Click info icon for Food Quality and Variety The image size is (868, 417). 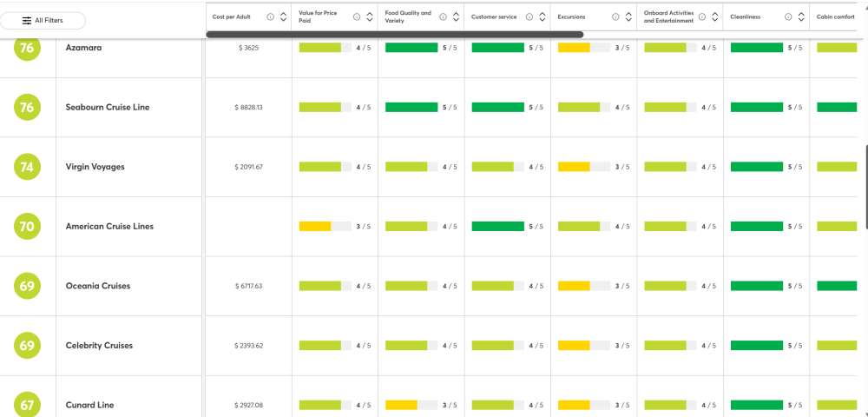(443, 17)
